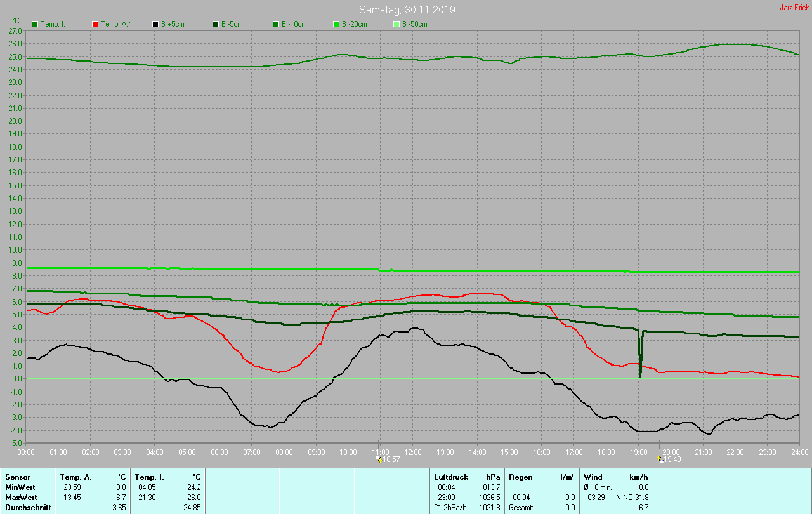Click the 'hPa' unit label
The width and height of the screenshot is (812, 514).
pyautogui.click(x=493, y=477)
